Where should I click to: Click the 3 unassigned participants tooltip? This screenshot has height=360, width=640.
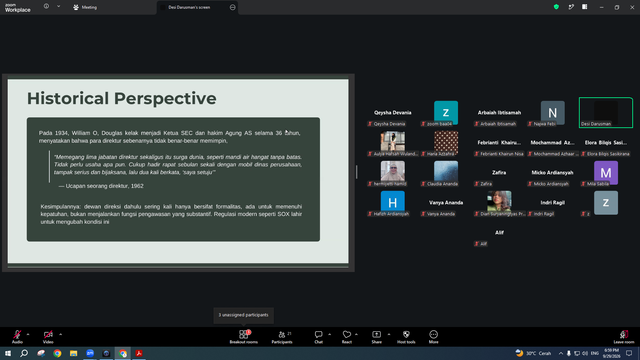pyautogui.click(x=243, y=315)
